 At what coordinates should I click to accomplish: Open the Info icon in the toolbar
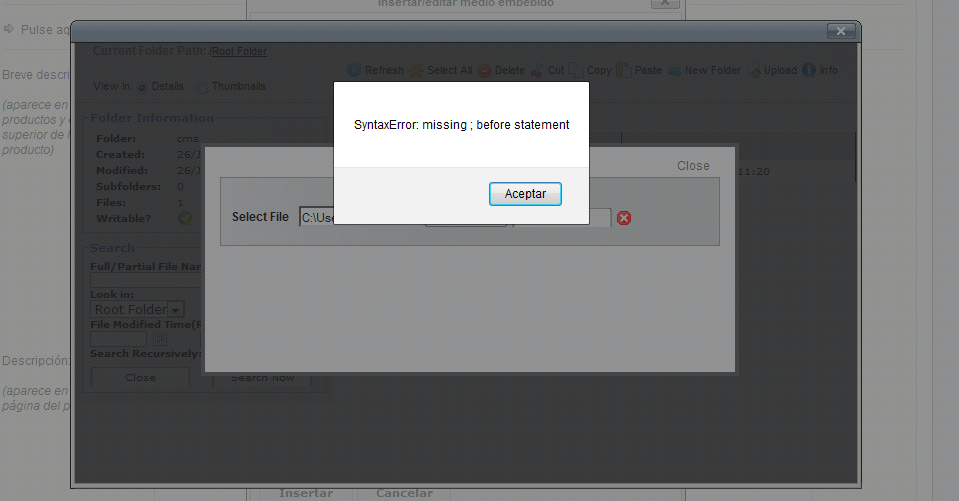pyautogui.click(x=809, y=70)
